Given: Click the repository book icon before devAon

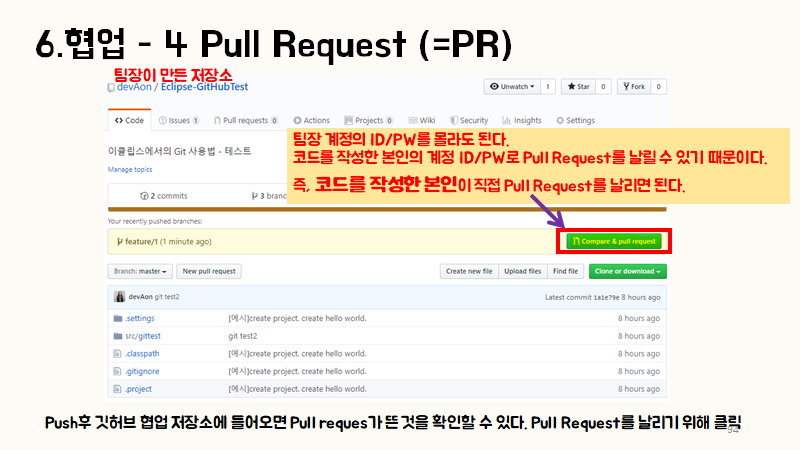Looking at the screenshot, I should coord(111,88).
